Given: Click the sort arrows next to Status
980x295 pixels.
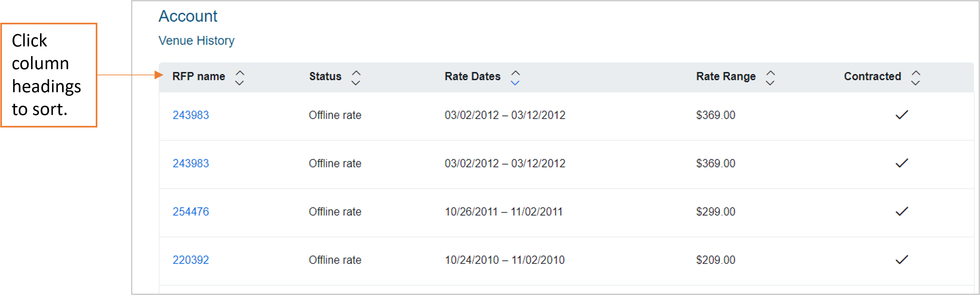Looking at the screenshot, I should pyautogui.click(x=356, y=78).
